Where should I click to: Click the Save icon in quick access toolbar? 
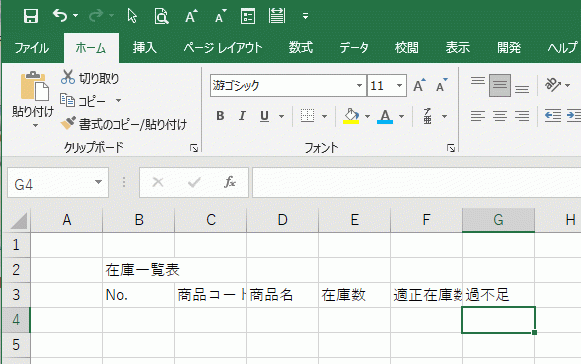(x=31, y=16)
